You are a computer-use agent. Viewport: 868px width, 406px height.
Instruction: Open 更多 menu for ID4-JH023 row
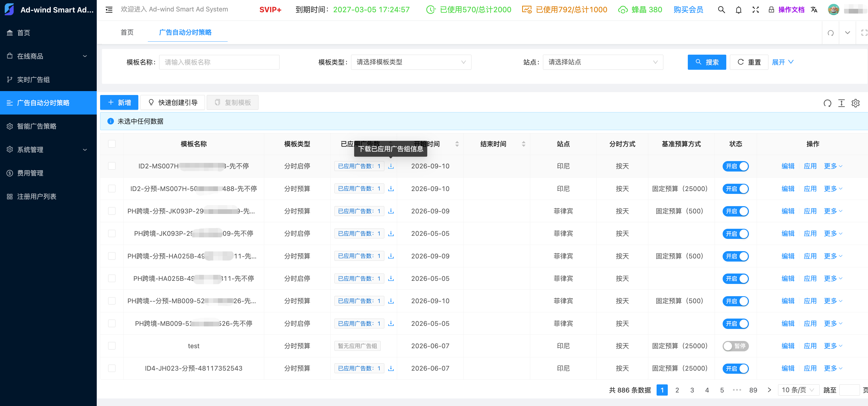833,369
